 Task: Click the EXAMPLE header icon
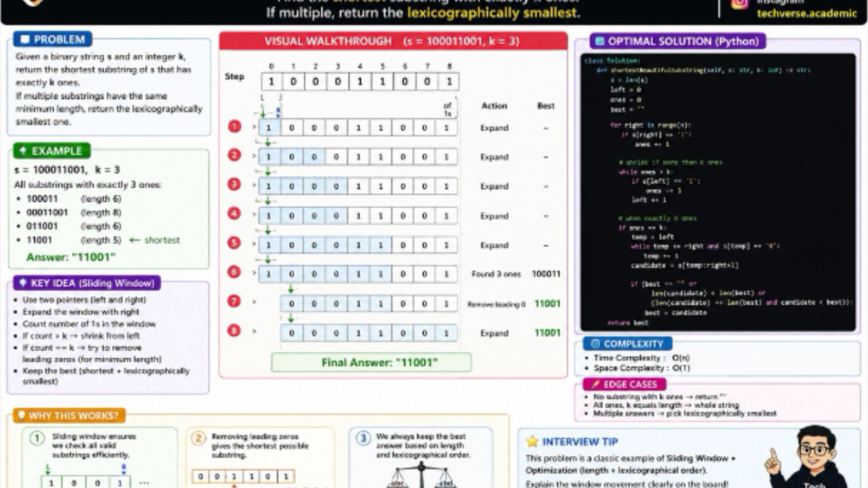[x=23, y=150]
